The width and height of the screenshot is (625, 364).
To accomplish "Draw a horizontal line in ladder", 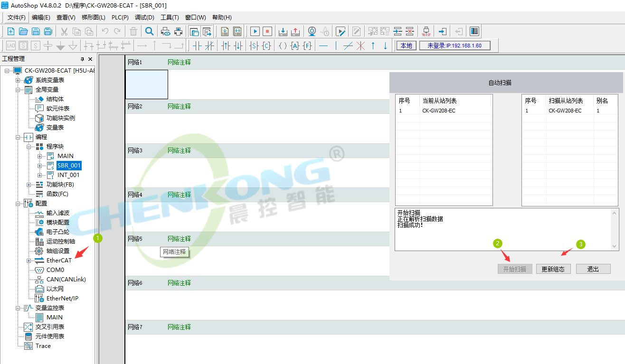I will click(323, 46).
